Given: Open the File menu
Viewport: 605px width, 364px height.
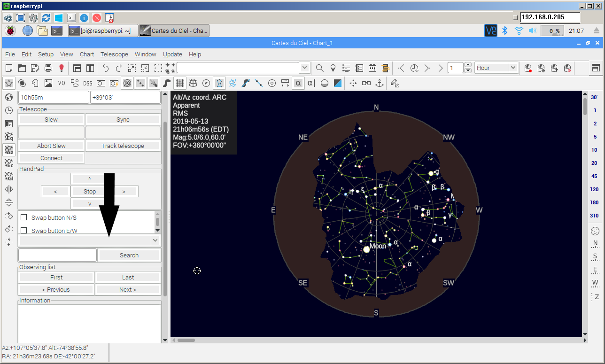Looking at the screenshot, I should (x=10, y=54).
